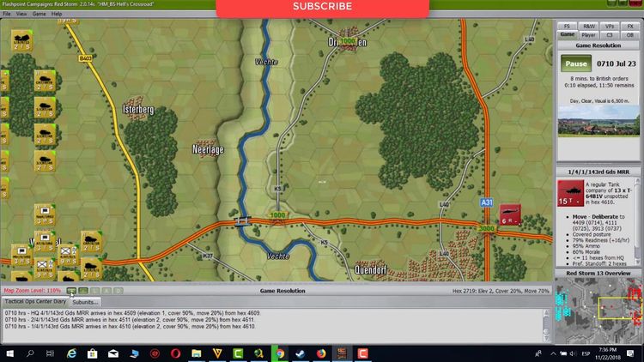Click the unit info panel scrollbar
Screen dimensions: 644x362
tap(637, 221)
